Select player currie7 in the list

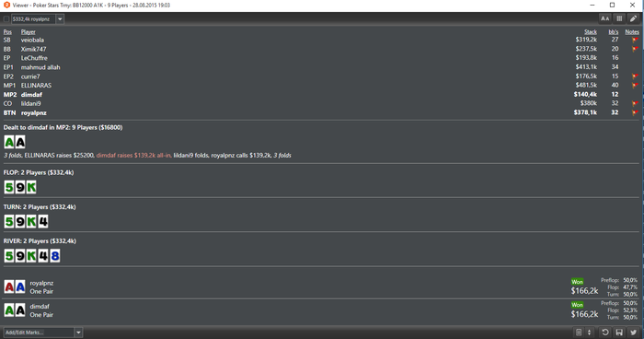[30, 76]
